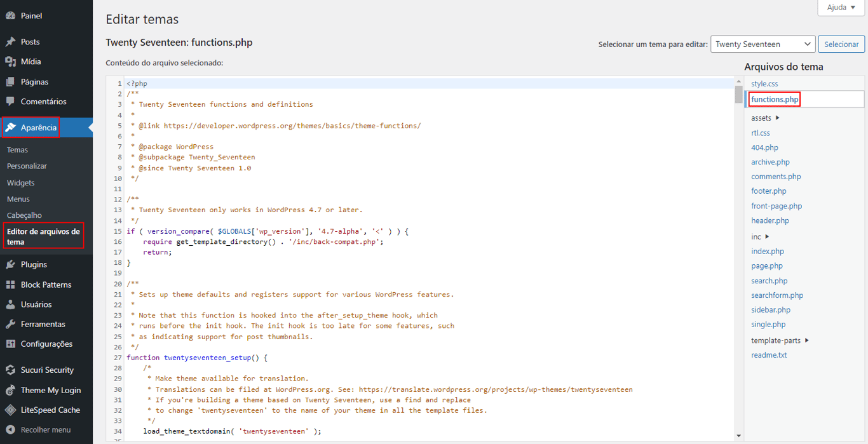Open the Plugins icon in sidebar

click(x=11, y=264)
